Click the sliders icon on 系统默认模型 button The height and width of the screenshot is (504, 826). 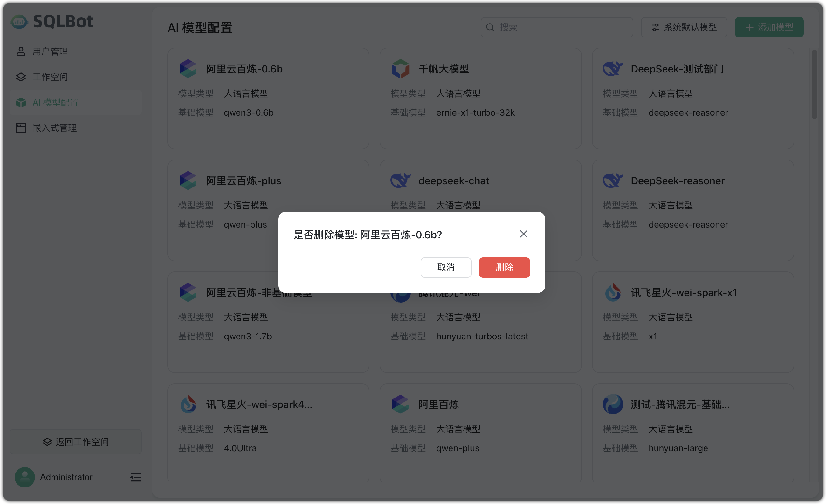point(656,27)
